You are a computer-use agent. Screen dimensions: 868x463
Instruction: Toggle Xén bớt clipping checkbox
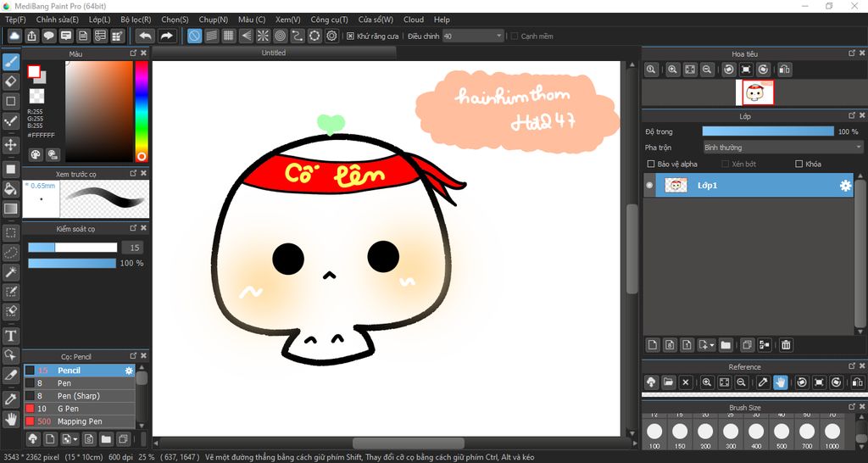726,164
